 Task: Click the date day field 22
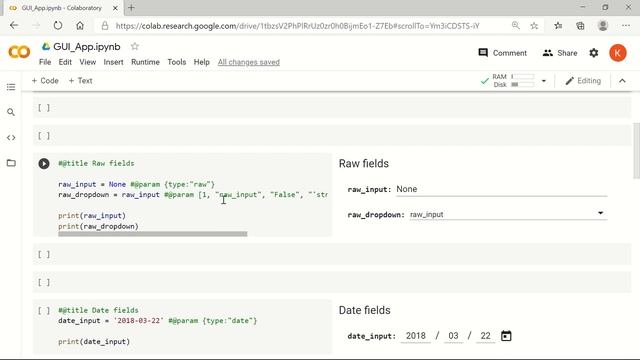pyautogui.click(x=485, y=336)
